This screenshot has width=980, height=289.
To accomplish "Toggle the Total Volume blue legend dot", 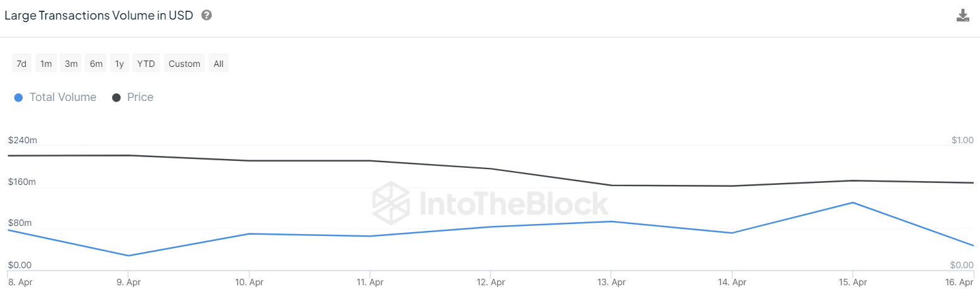I will point(18,98).
